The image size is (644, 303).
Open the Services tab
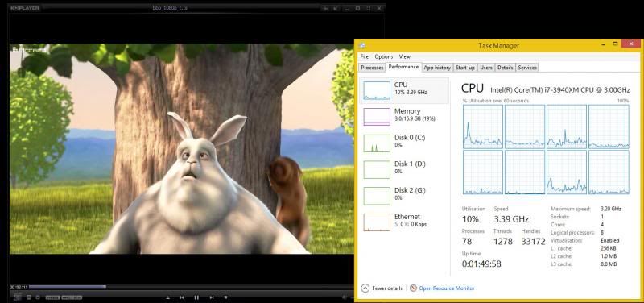(x=527, y=68)
